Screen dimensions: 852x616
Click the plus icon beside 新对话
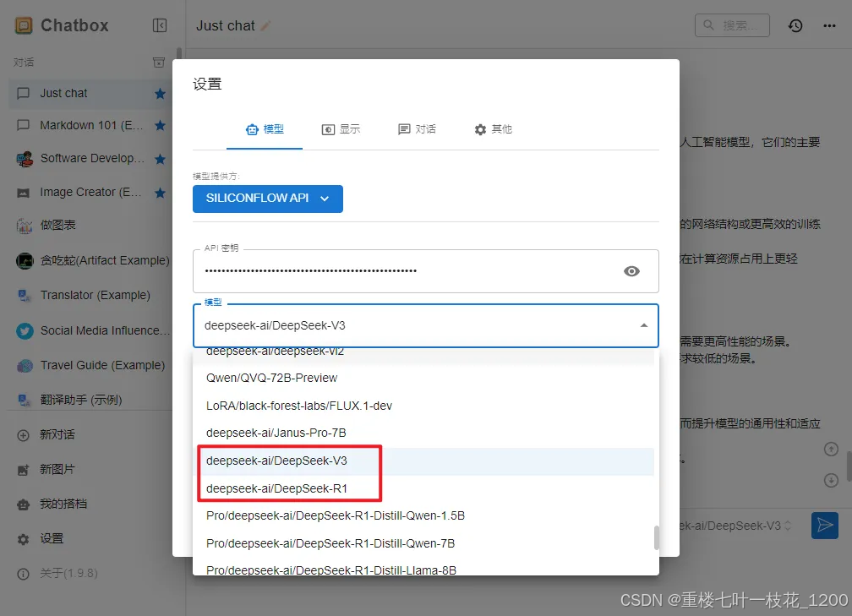(x=24, y=435)
